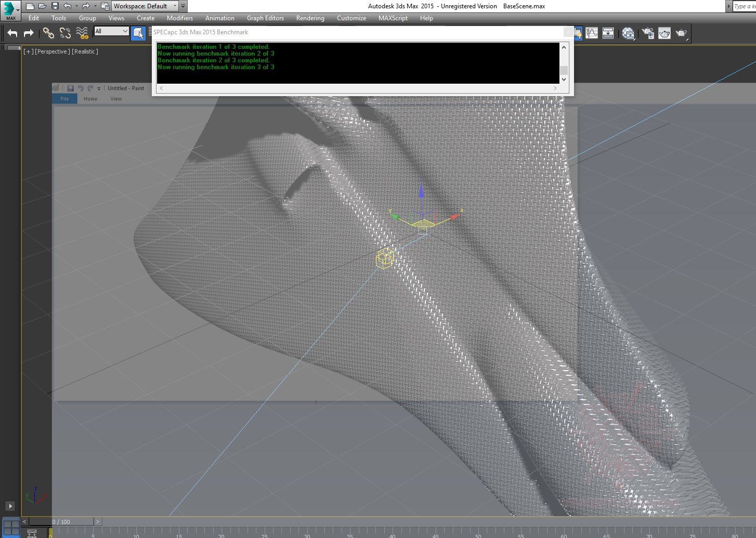Image resolution: width=756 pixels, height=538 pixels.
Task: Open viewport [+] general menu label
Action: 29,51
